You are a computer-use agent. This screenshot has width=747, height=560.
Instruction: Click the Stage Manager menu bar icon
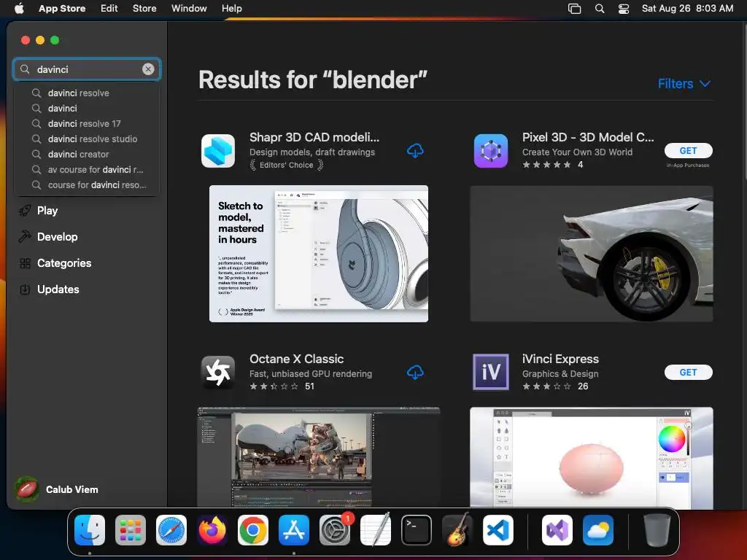[575, 9]
